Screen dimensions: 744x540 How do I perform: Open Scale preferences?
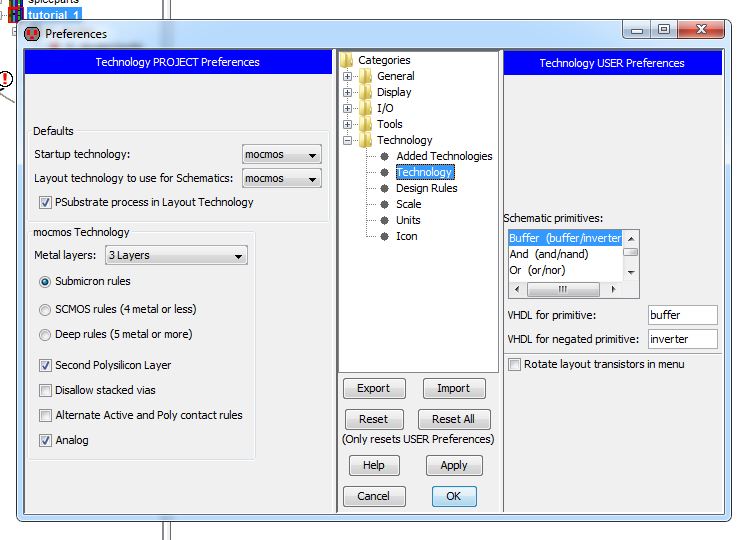pos(409,204)
